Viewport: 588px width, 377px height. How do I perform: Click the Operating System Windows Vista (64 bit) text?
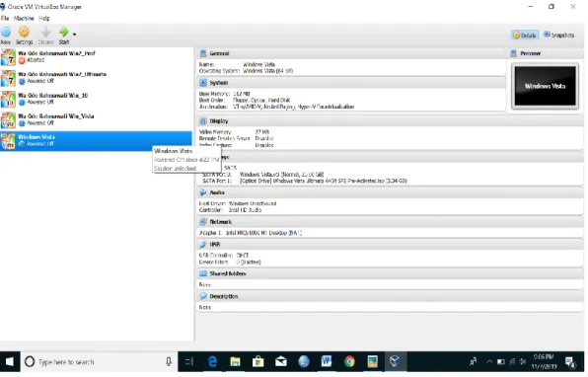point(267,70)
